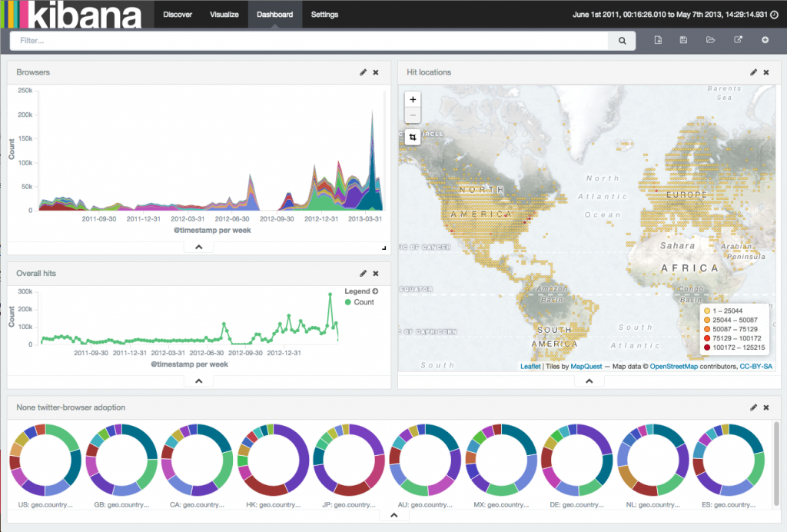Expand the Overall hits panel chevron
The width and height of the screenshot is (787, 532).
click(199, 381)
